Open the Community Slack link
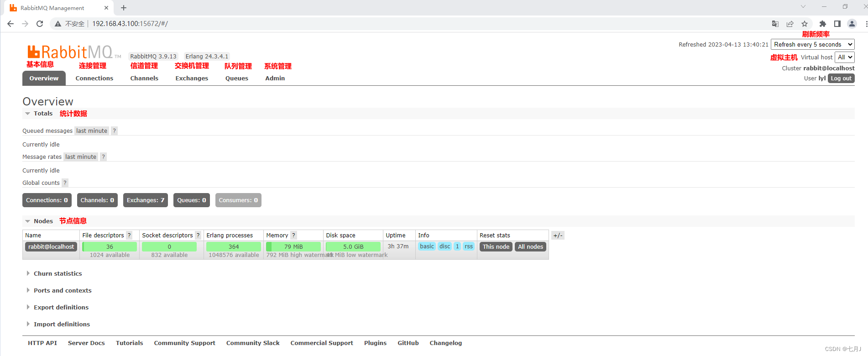The height and width of the screenshot is (356, 868). (x=253, y=343)
